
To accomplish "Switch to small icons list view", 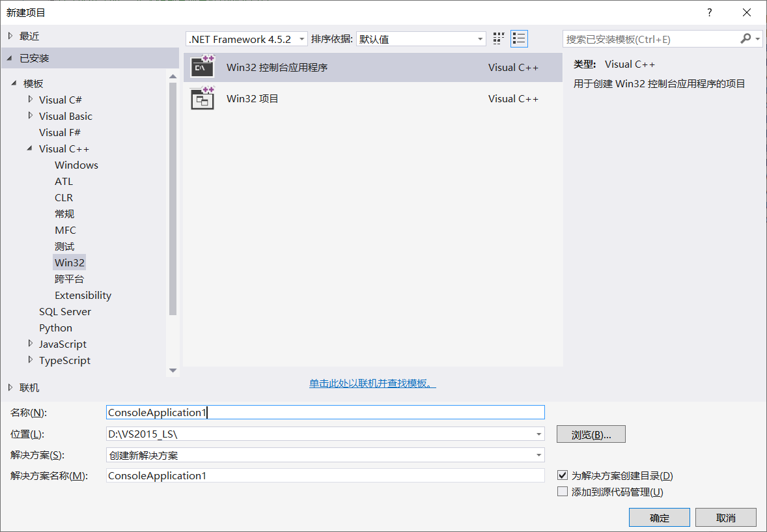I will [x=519, y=38].
